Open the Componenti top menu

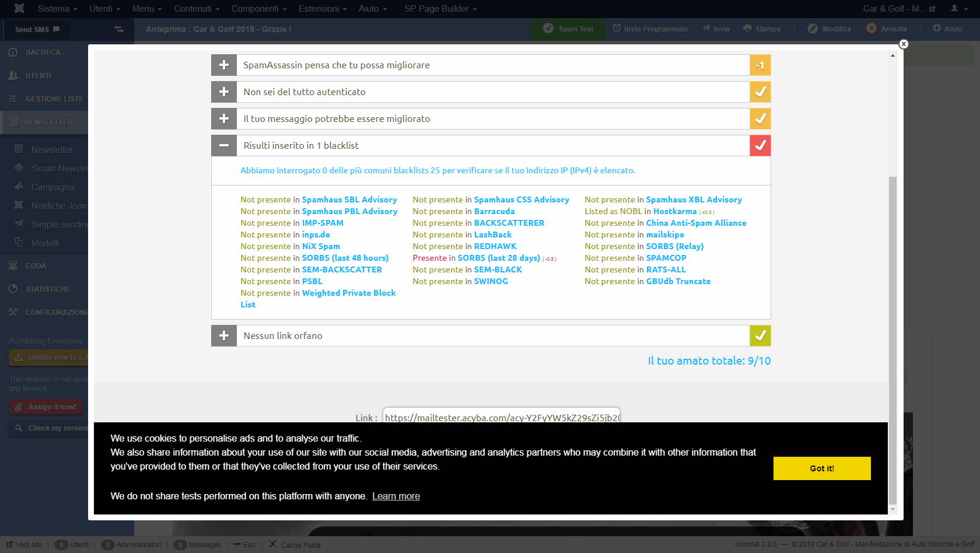(259, 9)
